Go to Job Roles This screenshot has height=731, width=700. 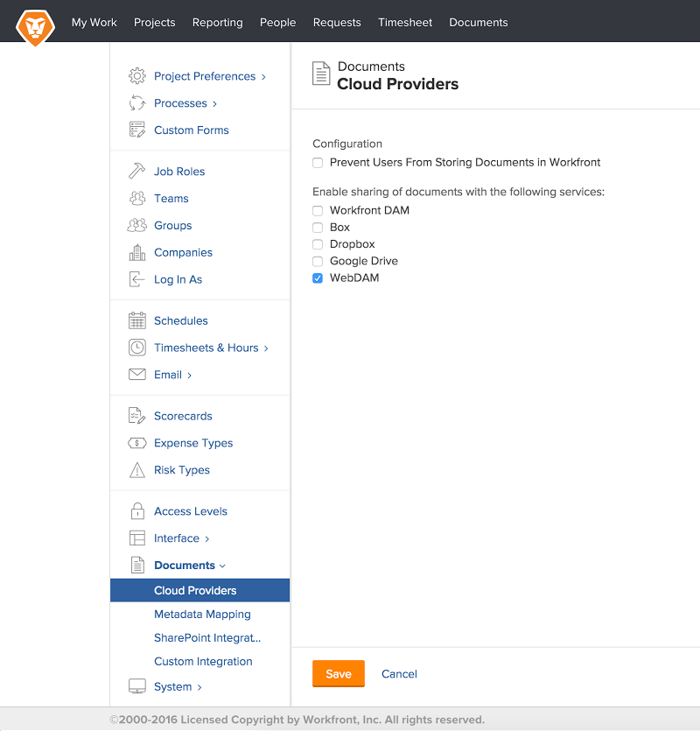pyautogui.click(x=179, y=172)
